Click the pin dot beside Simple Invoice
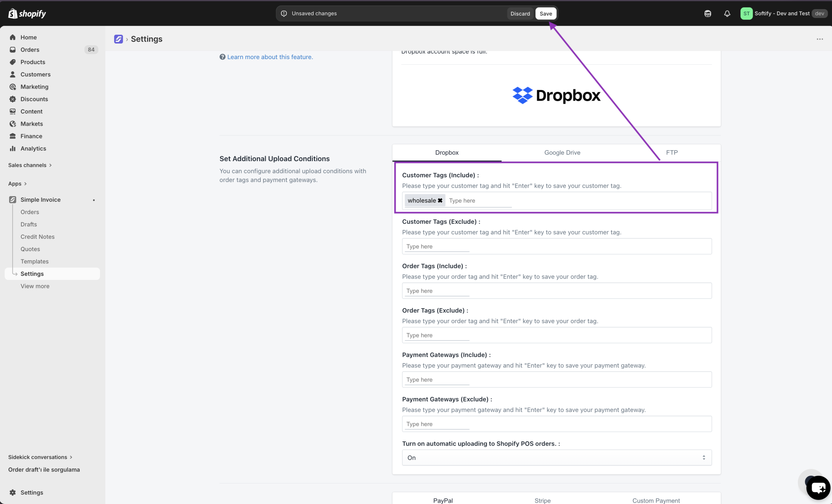 tap(94, 200)
